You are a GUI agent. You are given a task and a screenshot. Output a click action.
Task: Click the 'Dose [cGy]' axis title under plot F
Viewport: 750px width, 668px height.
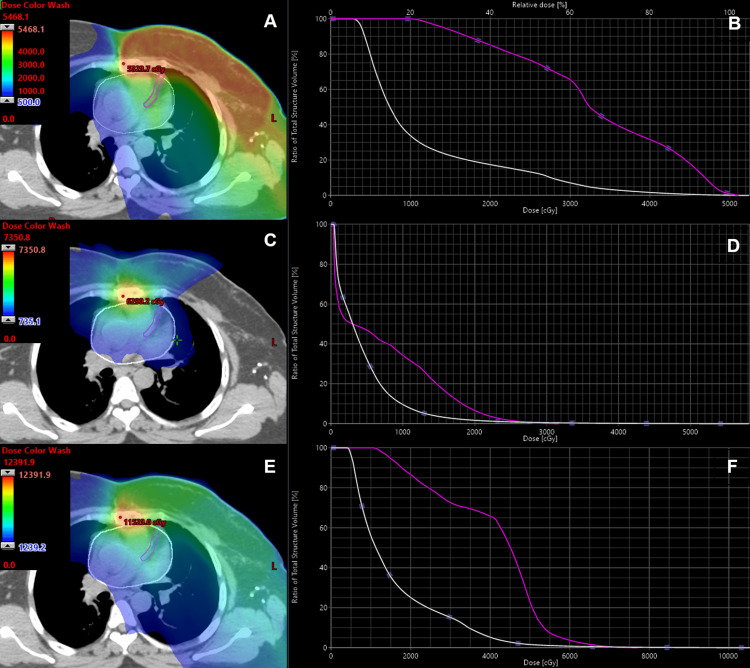(x=540, y=663)
